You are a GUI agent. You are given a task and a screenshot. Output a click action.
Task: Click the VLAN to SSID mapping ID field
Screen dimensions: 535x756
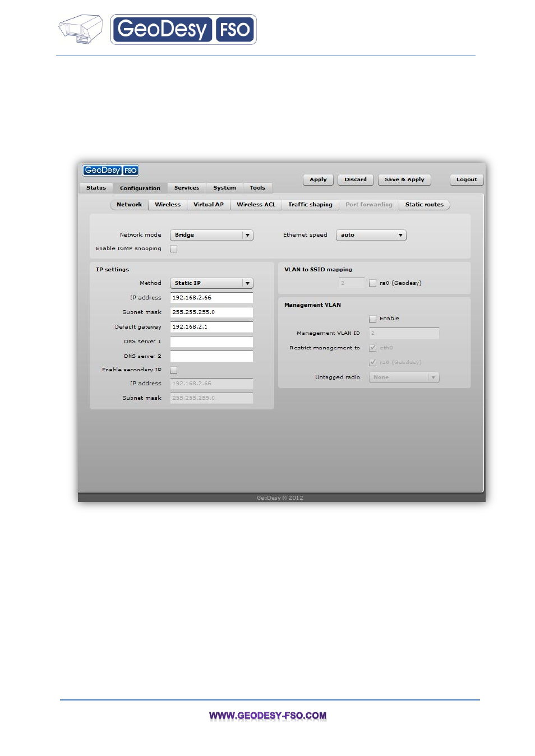click(x=352, y=283)
